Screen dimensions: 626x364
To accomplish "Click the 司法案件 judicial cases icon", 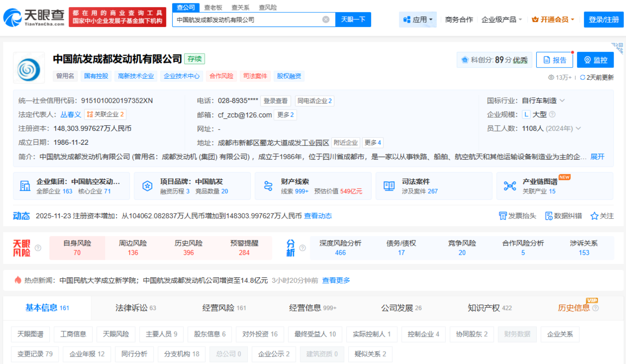I will tap(389, 186).
